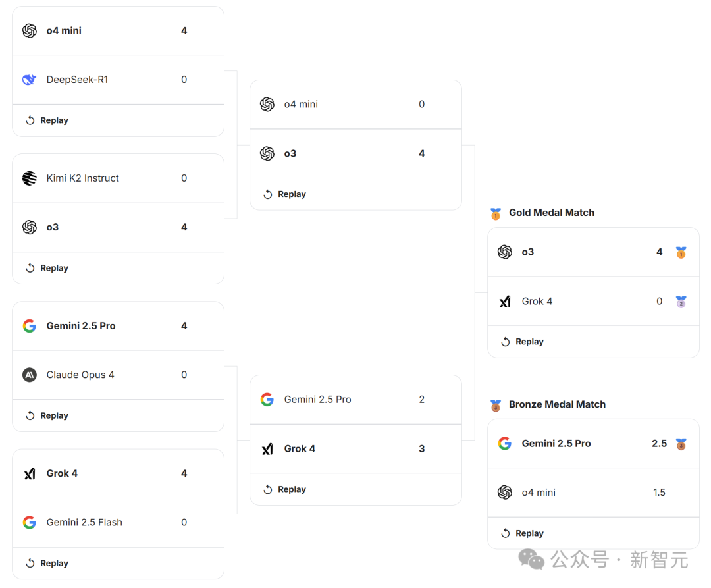Screen dimensions: 711x588
Task: Click "Gemini 2.5 Pro" in the semifinal against Grok 4
Action: [x=317, y=400]
